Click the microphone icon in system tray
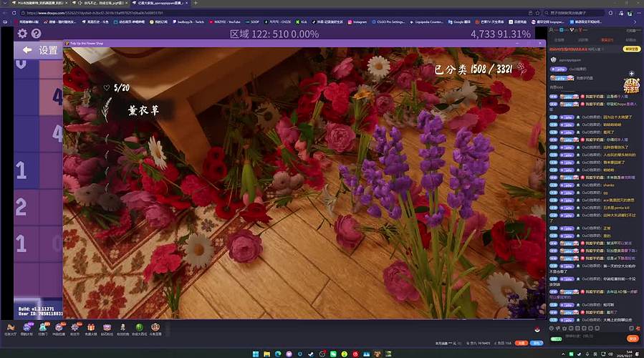The width and height of the screenshot is (644, 358). 587,354
